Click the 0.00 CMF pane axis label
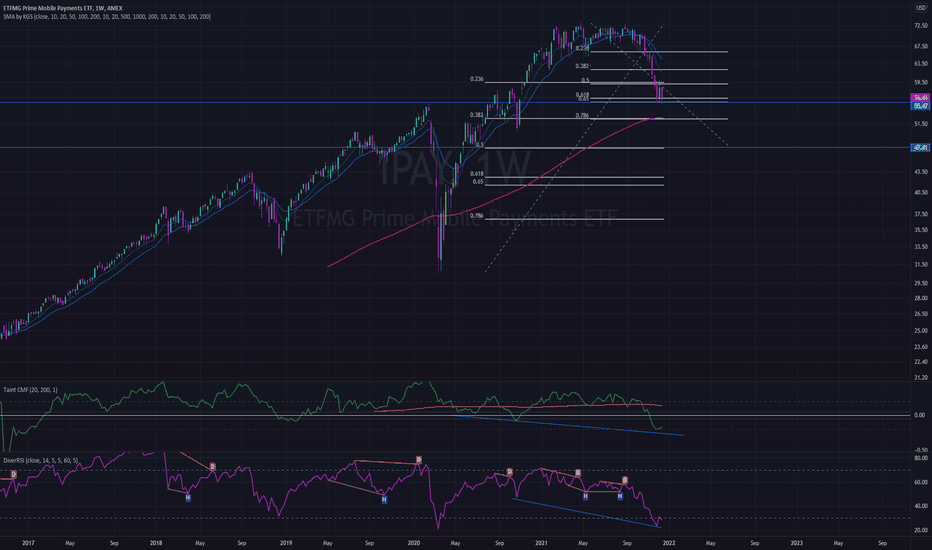The image size is (932, 550). click(x=920, y=415)
